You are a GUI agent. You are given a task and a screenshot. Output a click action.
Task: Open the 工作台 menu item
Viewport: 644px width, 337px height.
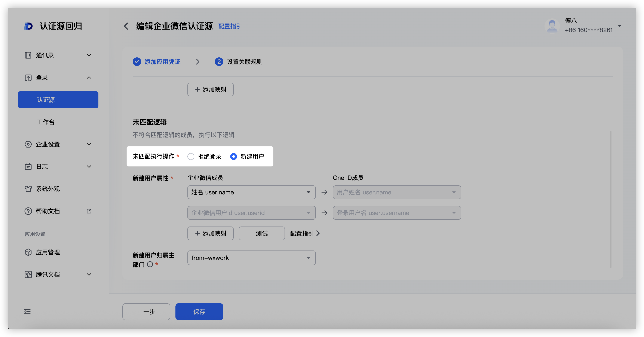pyautogui.click(x=46, y=122)
